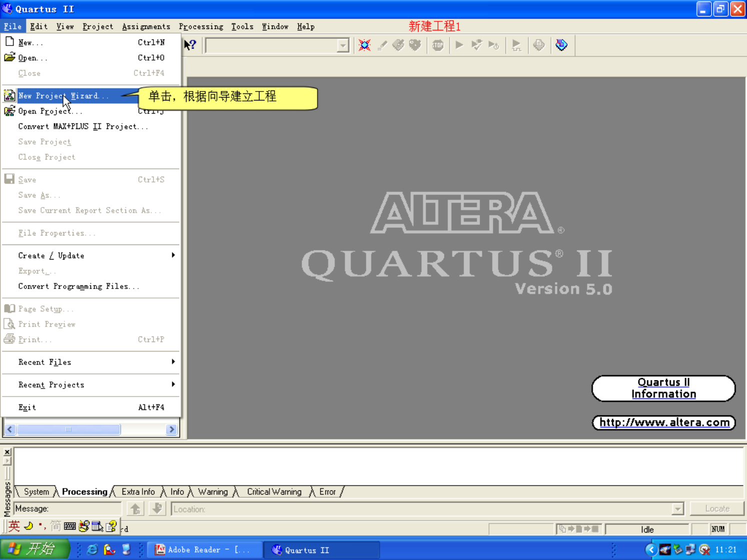
Task: Click the Floorplan icon beside the Stop icon
Action: point(415,45)
